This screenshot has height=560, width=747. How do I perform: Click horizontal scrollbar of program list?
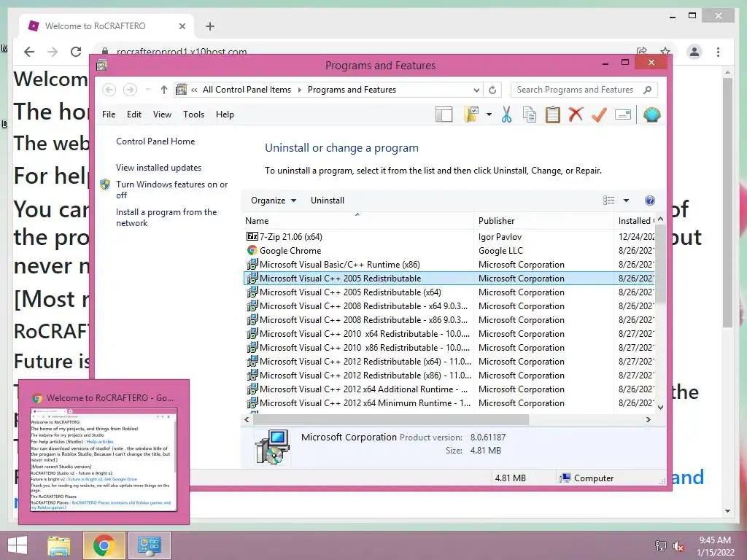391,419
